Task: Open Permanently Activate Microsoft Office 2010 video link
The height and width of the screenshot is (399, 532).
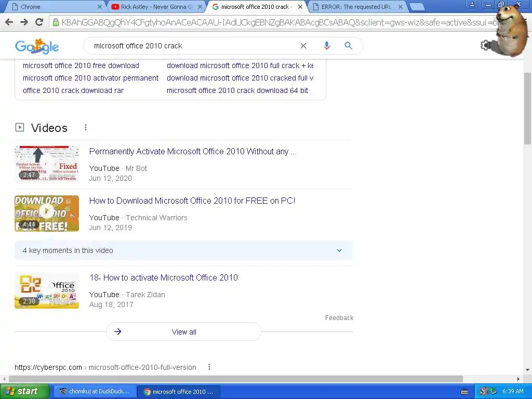Action: (x=193, y=151)
